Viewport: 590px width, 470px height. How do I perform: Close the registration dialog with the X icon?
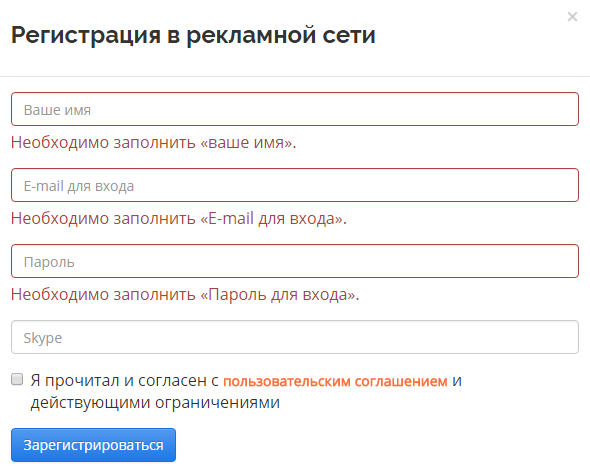pyautogui.click(x=572, y=17)
